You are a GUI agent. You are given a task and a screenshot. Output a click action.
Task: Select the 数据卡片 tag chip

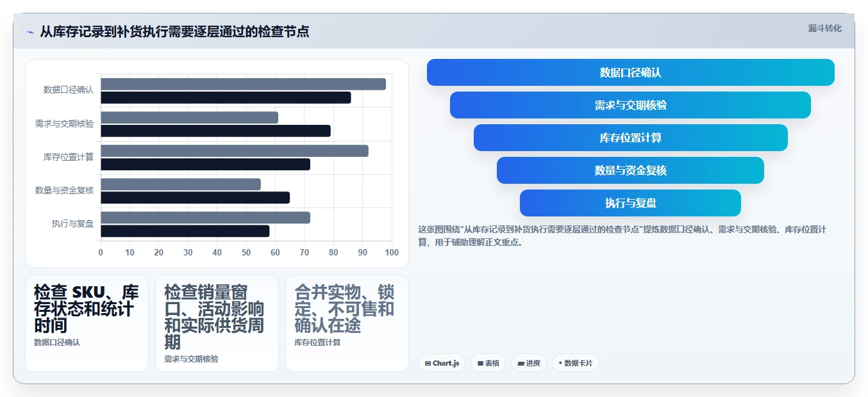point(575,363)
